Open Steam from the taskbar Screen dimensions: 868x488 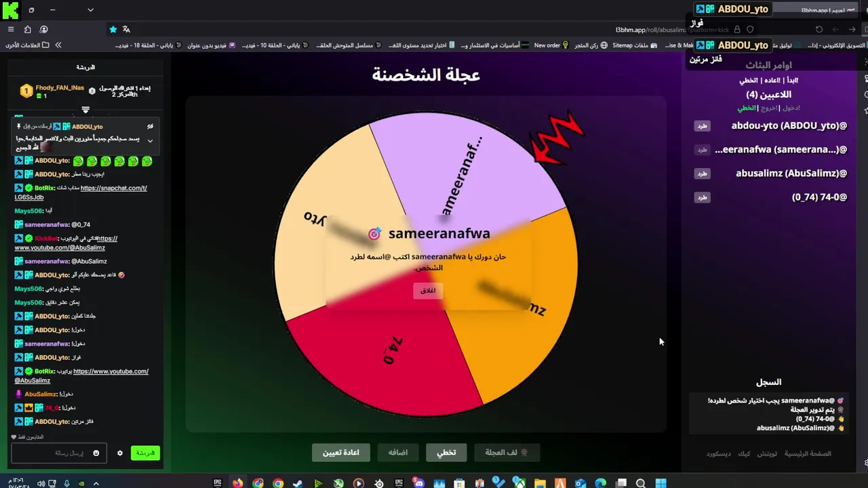[298, 483]
